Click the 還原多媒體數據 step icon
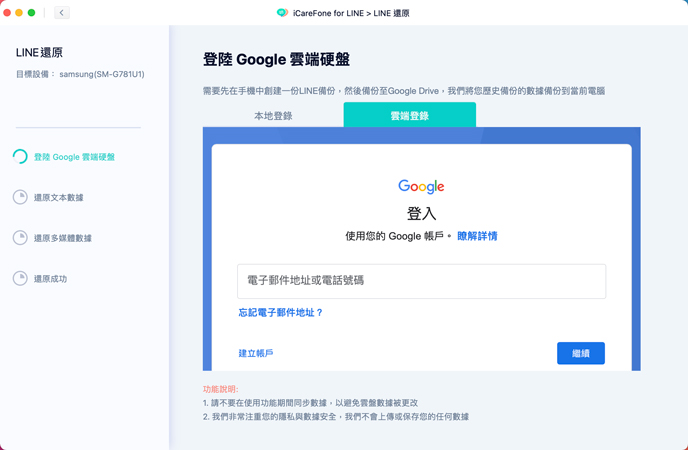Screen dimensions: 688x450 20,238
